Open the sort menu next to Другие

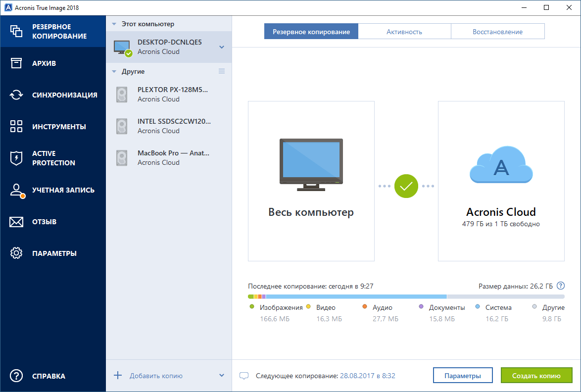click(x=222, y=71)
